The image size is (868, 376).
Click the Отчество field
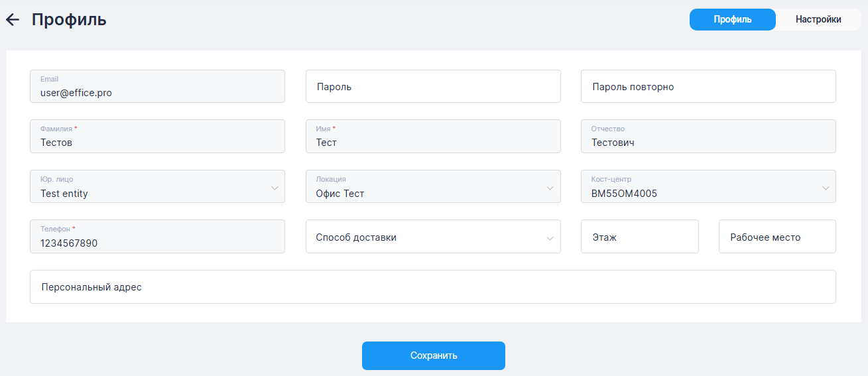[x=708, y=137]
